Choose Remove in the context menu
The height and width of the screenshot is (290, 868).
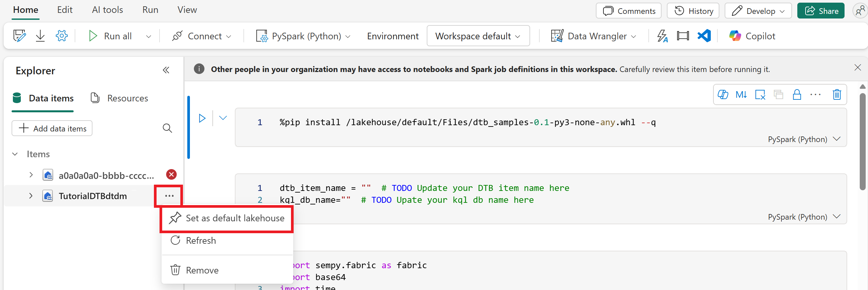227,270
